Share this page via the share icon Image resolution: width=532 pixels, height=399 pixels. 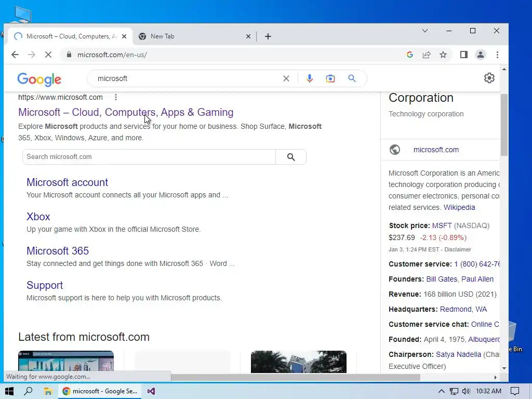tap(427, 55)
